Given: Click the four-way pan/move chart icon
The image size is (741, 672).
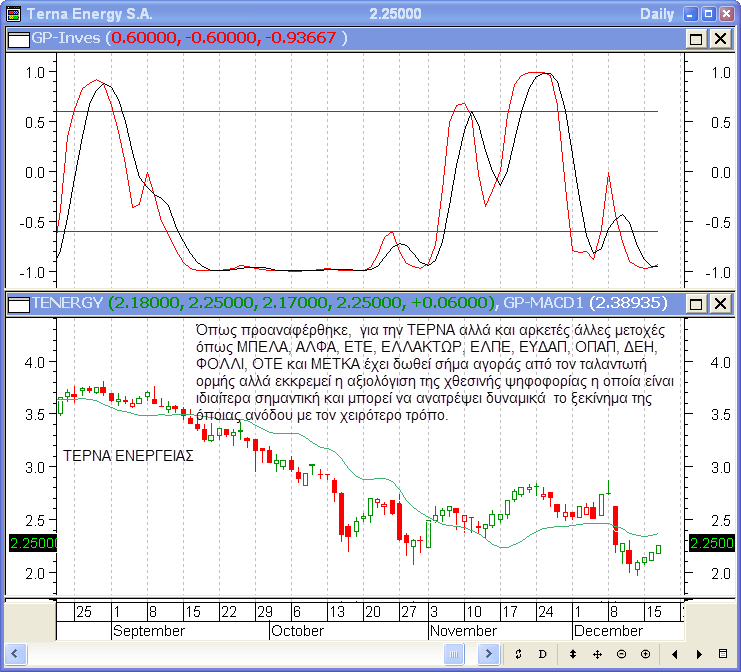Looking at the screenshot, I should click(x=597, y=654).
